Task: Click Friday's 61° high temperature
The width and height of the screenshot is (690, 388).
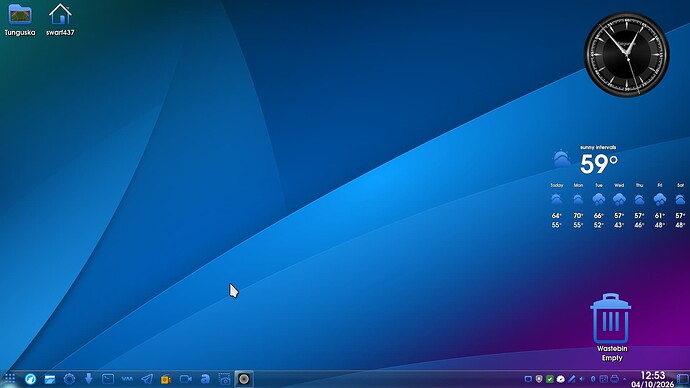Action: click(x=660, y=216)
